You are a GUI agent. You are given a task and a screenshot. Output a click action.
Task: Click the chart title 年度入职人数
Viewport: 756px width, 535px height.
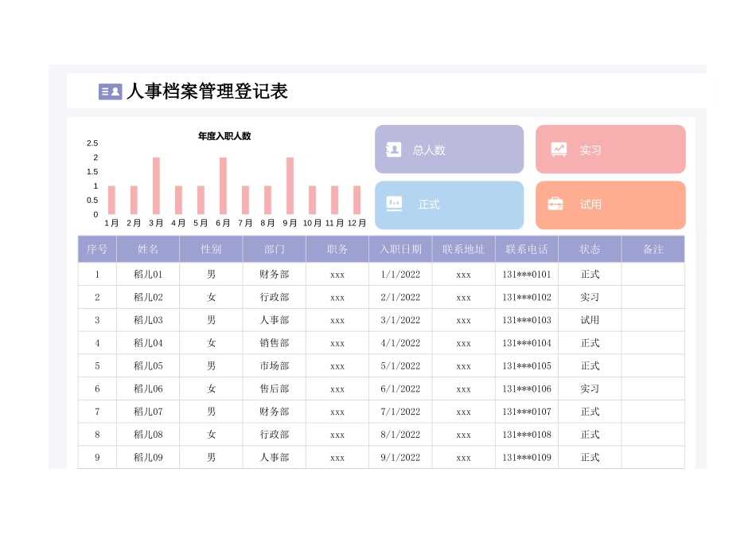click(x=226, y=135)
